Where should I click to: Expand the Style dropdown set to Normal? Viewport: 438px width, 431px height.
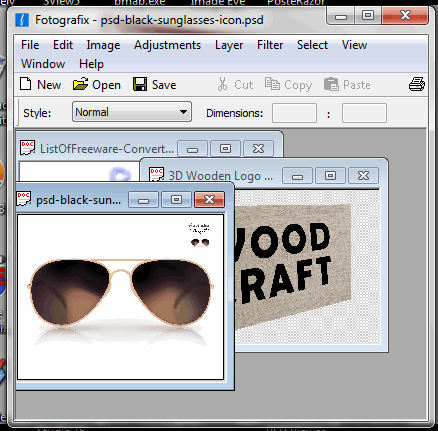tap(132, 112)
